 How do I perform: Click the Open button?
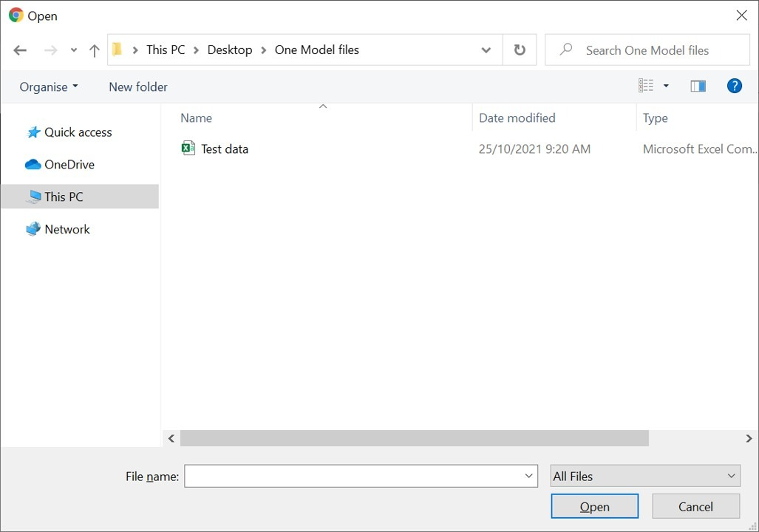tap(594, 506)
